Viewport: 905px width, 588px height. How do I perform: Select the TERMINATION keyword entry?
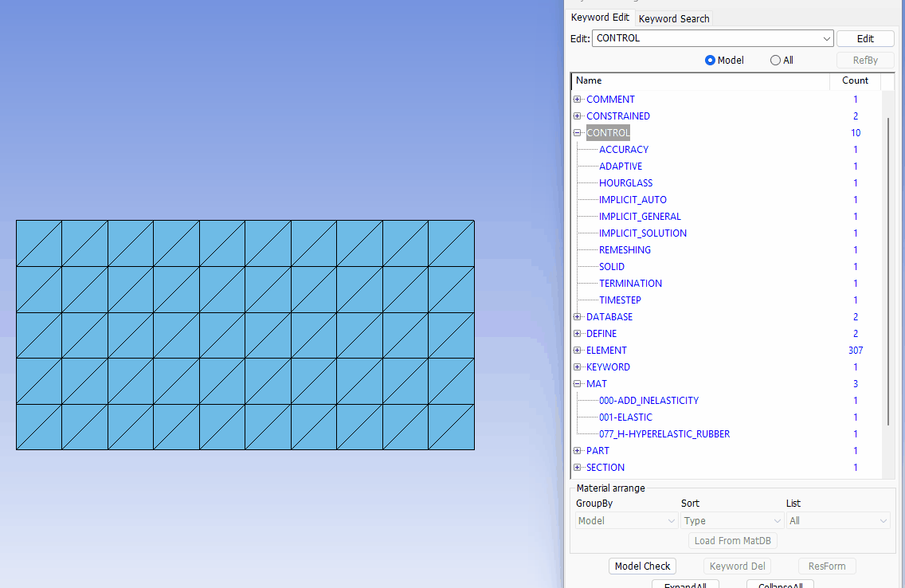(630, 284)
